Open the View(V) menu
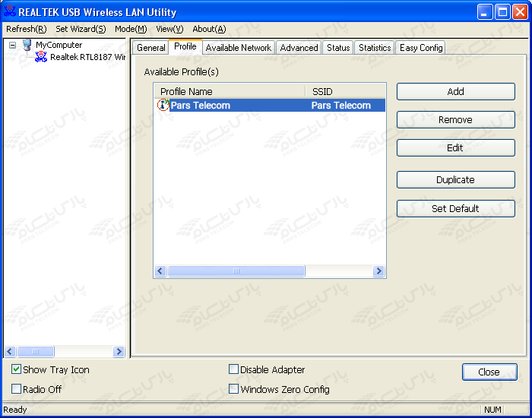The height and width of the screenshot is (418, 532). tap(169, 29)
